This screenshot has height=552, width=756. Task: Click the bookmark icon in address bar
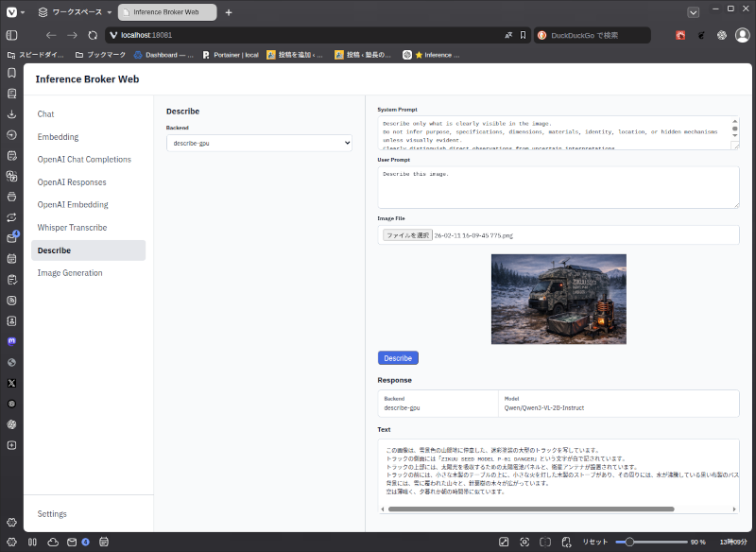[x=523, y=35]
